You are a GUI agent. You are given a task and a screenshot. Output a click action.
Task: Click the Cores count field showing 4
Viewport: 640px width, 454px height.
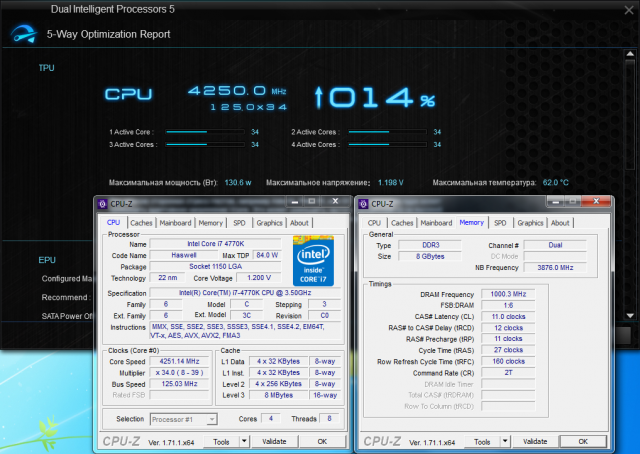pyautogui.click(x=271, y=418)
